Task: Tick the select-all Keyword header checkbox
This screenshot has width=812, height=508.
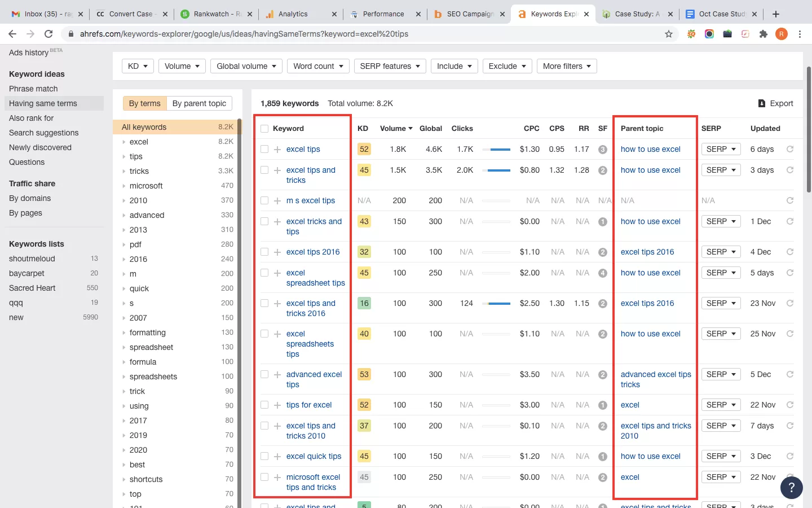Action: point(264,129)
